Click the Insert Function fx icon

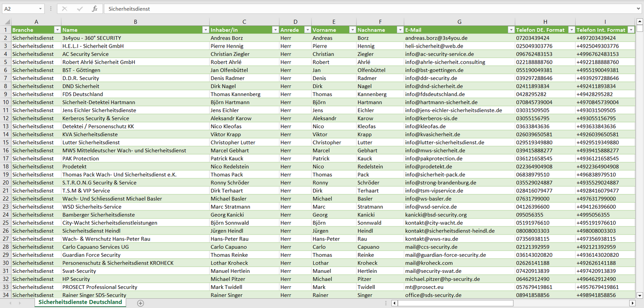[x=94, y=9]
